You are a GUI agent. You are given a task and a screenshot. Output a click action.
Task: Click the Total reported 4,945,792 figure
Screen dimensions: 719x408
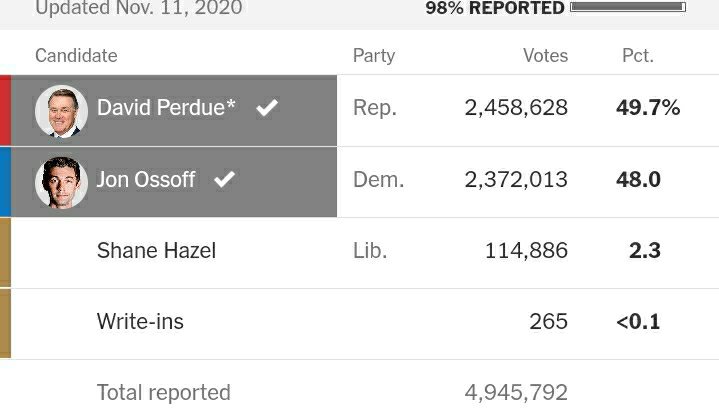(x=516, y=392)
